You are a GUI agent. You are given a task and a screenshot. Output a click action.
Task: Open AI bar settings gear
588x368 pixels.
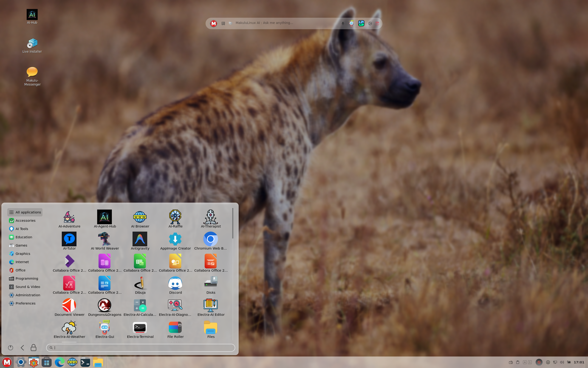[370, 23]
